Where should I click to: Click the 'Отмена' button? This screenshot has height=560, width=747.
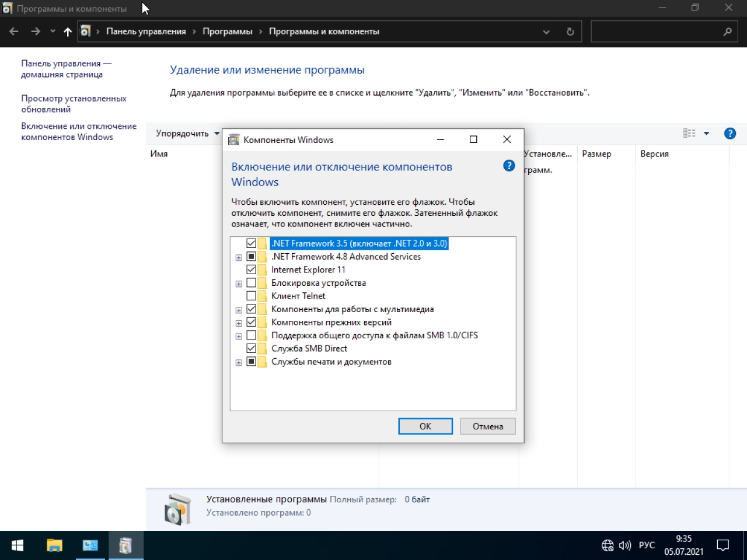[x=488, y=426]
